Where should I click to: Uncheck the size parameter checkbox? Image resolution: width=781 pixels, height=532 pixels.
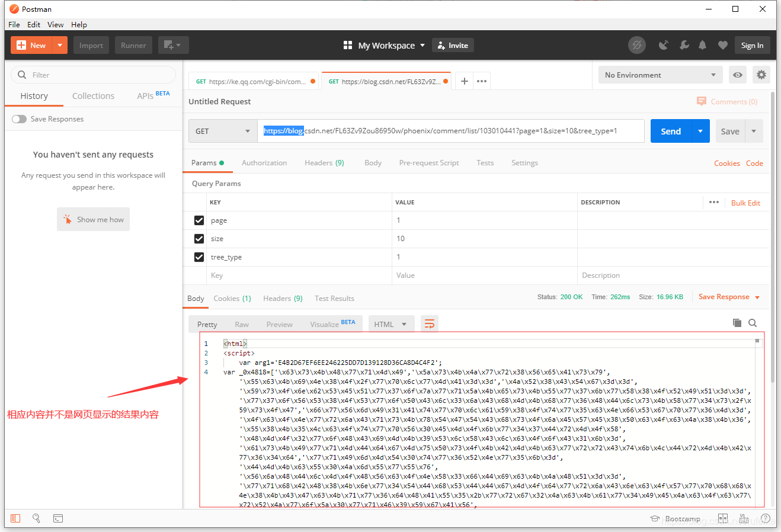pyautogui.click(x=199, y=239)
